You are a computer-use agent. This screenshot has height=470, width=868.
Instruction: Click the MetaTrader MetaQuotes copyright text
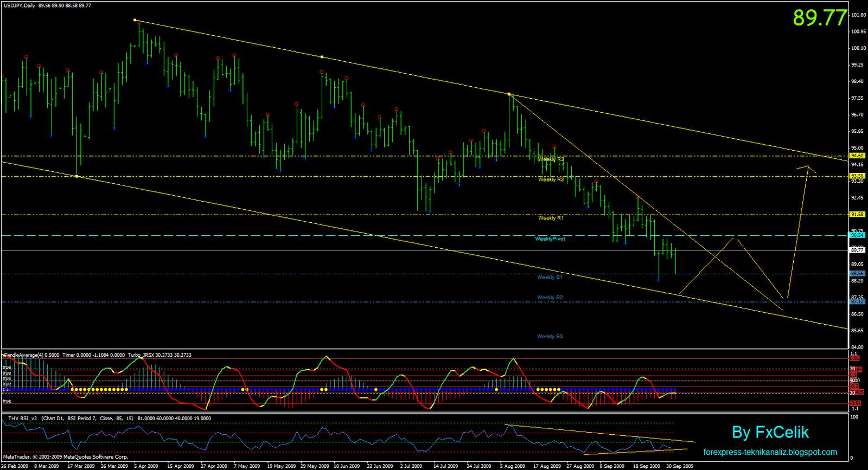point(66,457)
